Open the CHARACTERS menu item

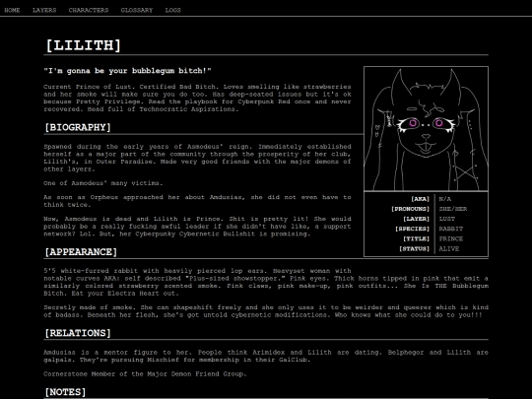(x=89, y=10)
